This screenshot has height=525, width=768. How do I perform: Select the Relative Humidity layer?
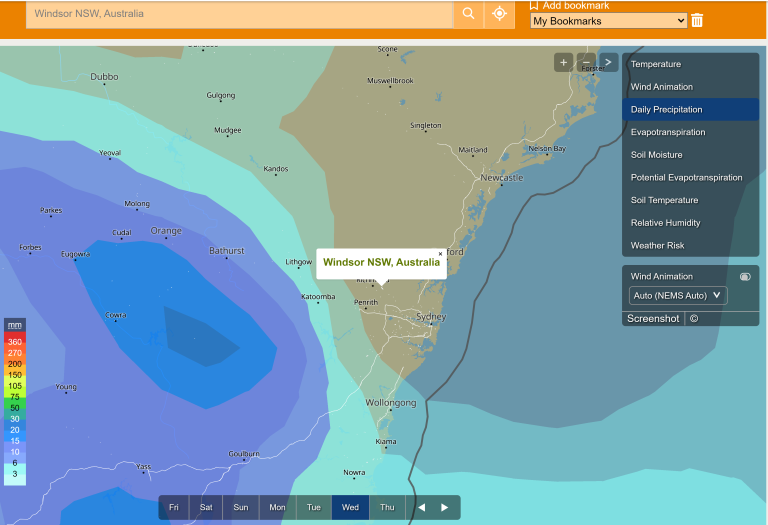pos(690,223)
